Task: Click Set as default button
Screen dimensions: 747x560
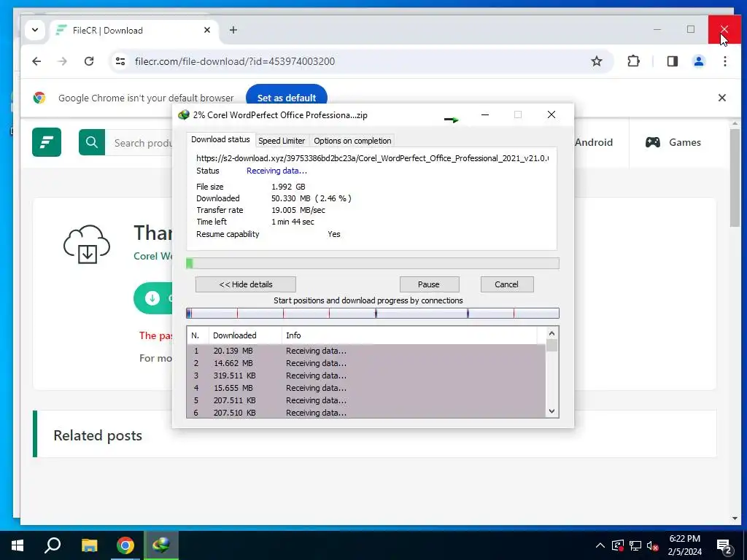Action: [x=286, y=98]
